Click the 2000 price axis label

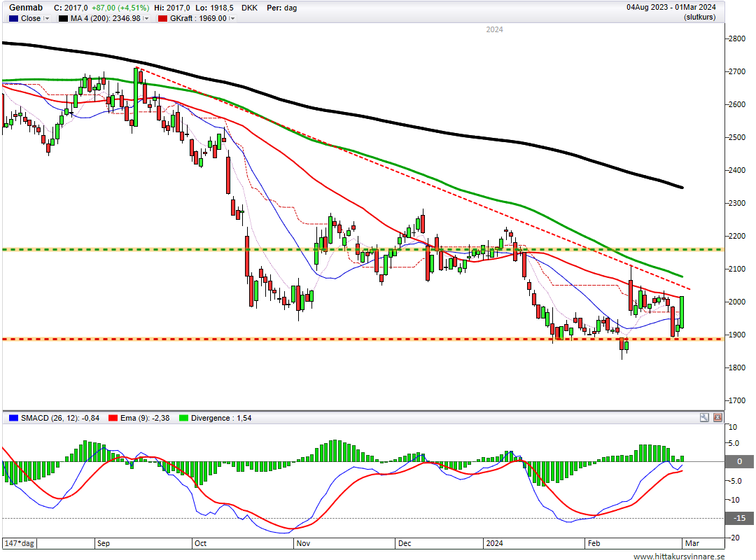pos(736,302)
